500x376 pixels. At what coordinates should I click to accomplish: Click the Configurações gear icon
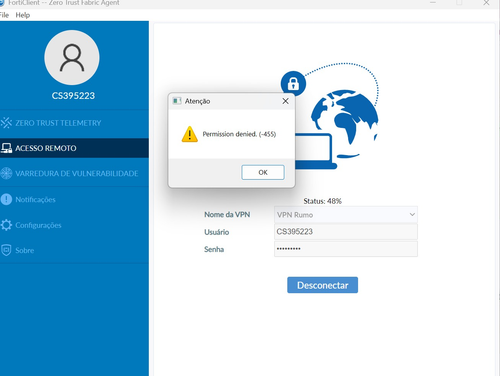click(6, 225)
